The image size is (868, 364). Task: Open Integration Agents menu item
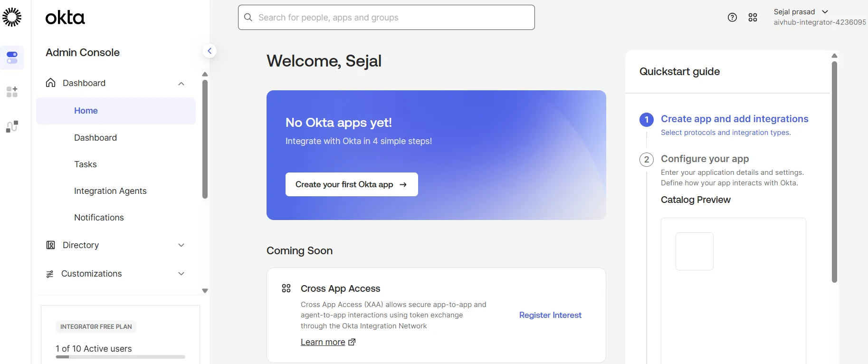[110, 191]
